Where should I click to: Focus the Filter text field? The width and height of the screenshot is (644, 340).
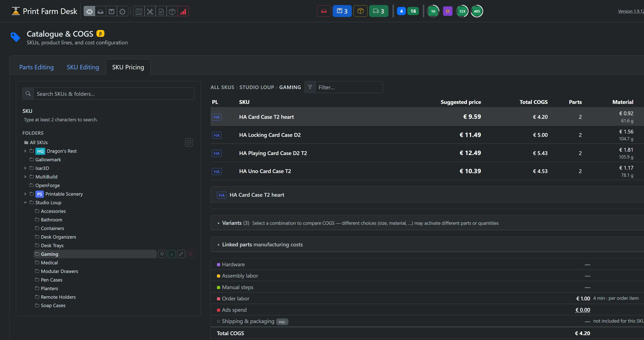[349, 87]
